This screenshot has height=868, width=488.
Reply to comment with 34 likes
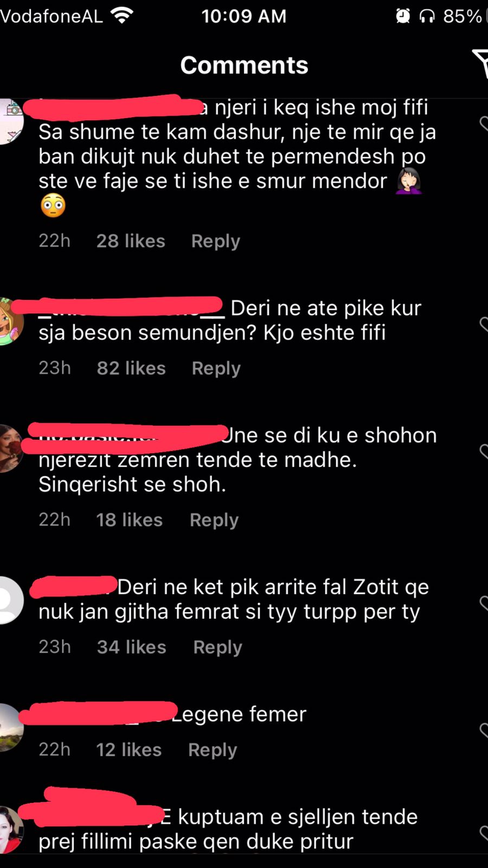[217, 647]
